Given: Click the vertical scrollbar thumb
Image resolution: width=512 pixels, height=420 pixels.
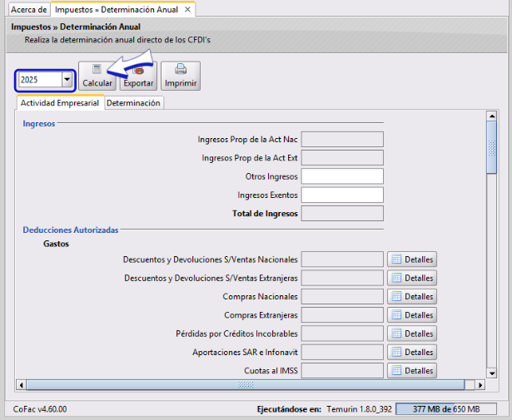Looking at the screenshot, I should coord(492,147).
